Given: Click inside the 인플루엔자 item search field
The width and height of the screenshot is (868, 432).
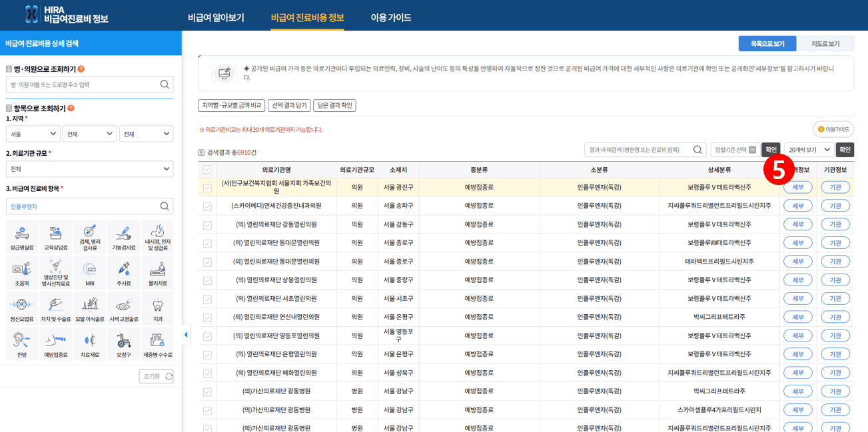Looking at the screenshot, I should (80, 206).
